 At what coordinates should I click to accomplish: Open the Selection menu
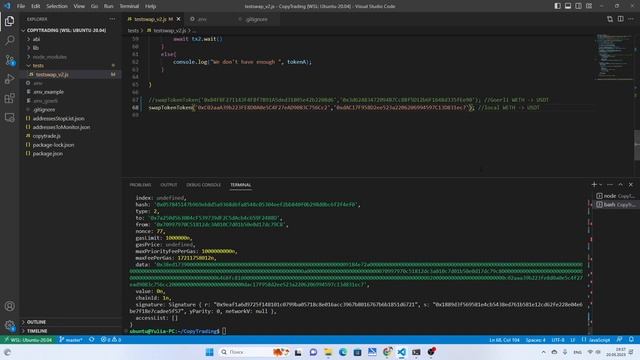pos(57,6)
